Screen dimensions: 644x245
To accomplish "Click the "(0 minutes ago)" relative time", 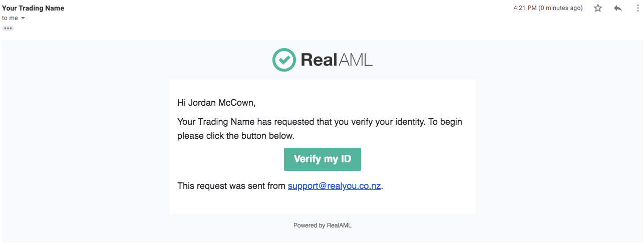I will (560, 8).
